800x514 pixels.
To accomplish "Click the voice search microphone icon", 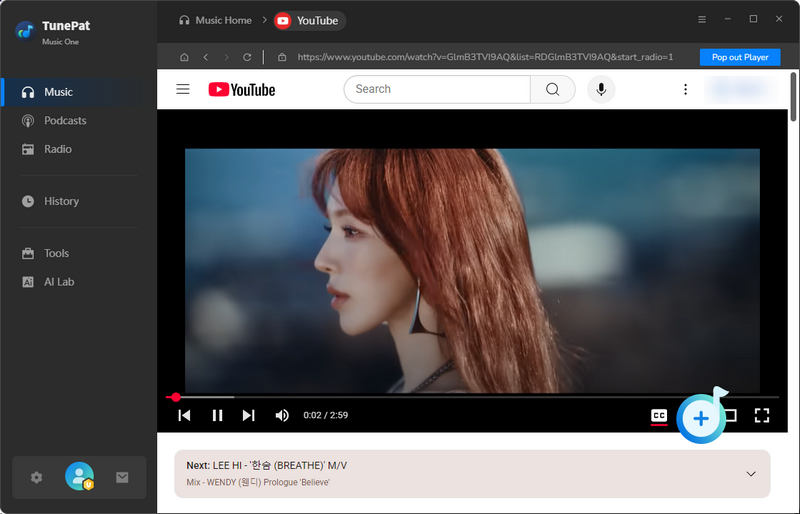I will (x=601, y=89).
